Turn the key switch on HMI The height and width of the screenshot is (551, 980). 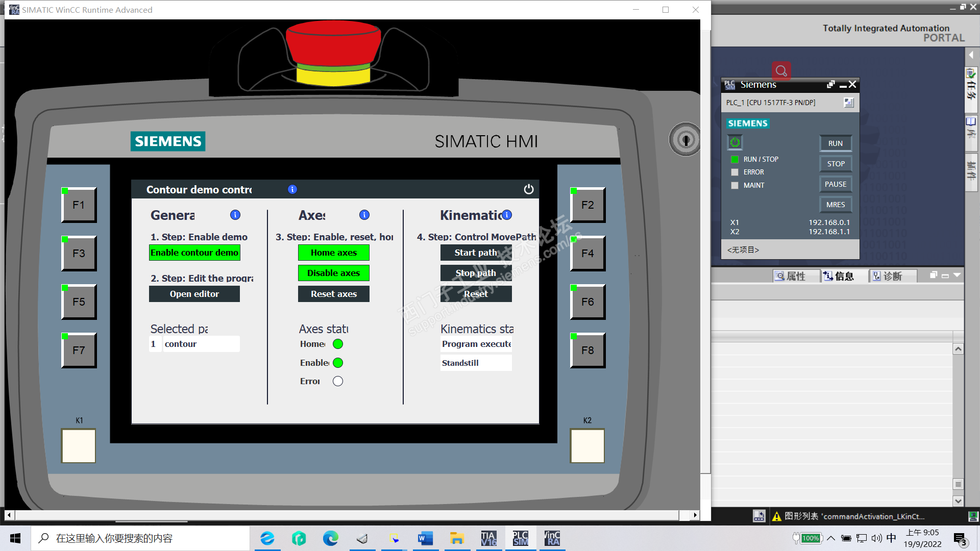[685, 139]
